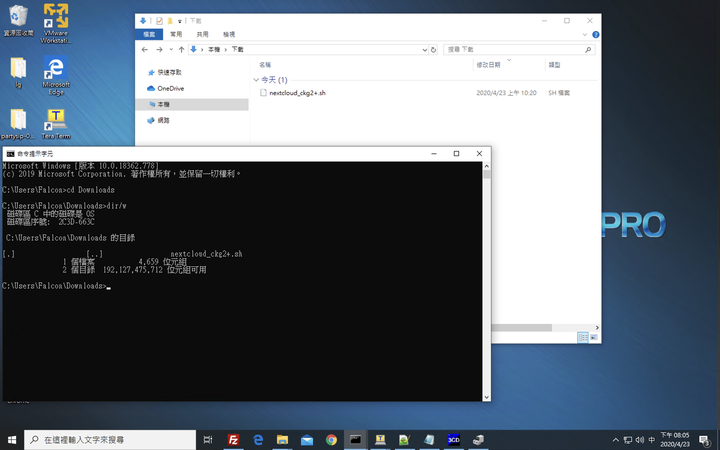Click Explorer horizontal scrollbar right arrow
This screenshot has height=450, width=720.
tap(597, 327)
